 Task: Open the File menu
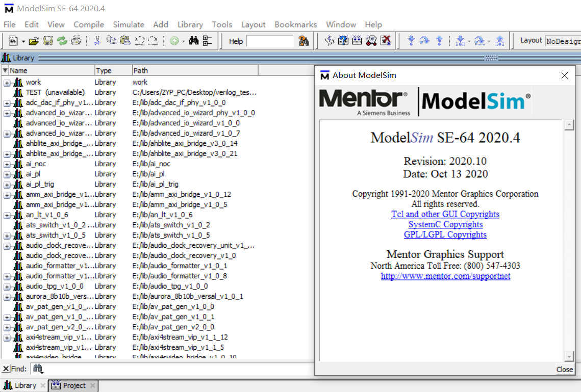pyautogui.click(x=9, y=24)
